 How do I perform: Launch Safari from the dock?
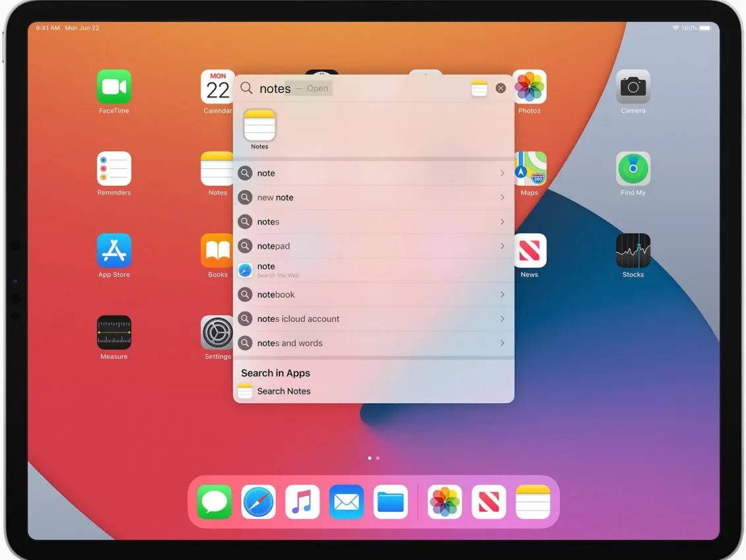[258, 501]
